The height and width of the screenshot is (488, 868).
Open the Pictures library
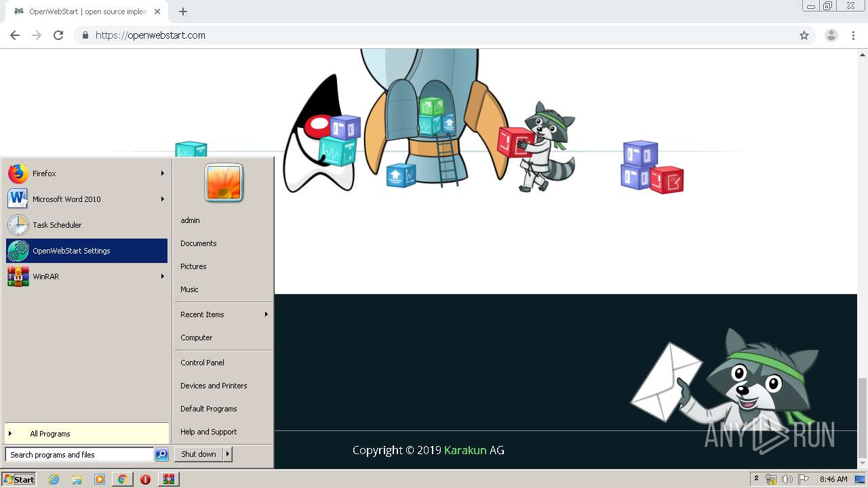point(193,266)
